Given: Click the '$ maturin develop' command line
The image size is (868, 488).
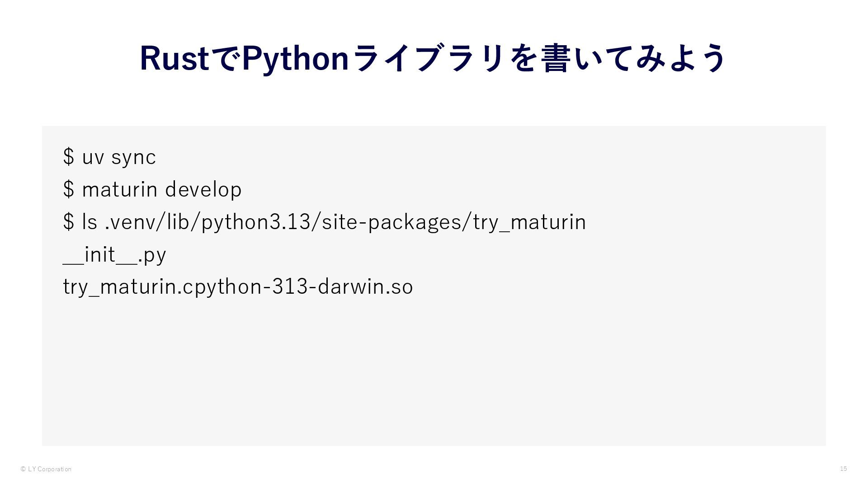Looking at the screenshot, I should [152, 189].
